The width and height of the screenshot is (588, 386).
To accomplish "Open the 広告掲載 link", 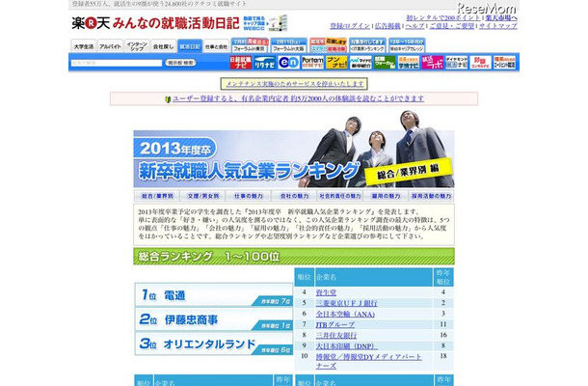I will pos(388,26).
